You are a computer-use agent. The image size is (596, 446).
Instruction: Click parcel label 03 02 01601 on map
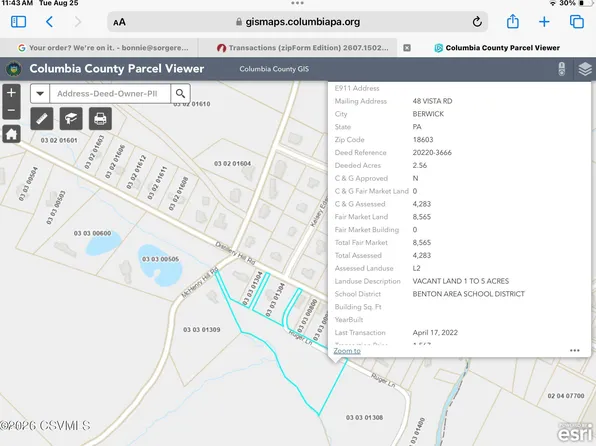(x=59, y=140)
